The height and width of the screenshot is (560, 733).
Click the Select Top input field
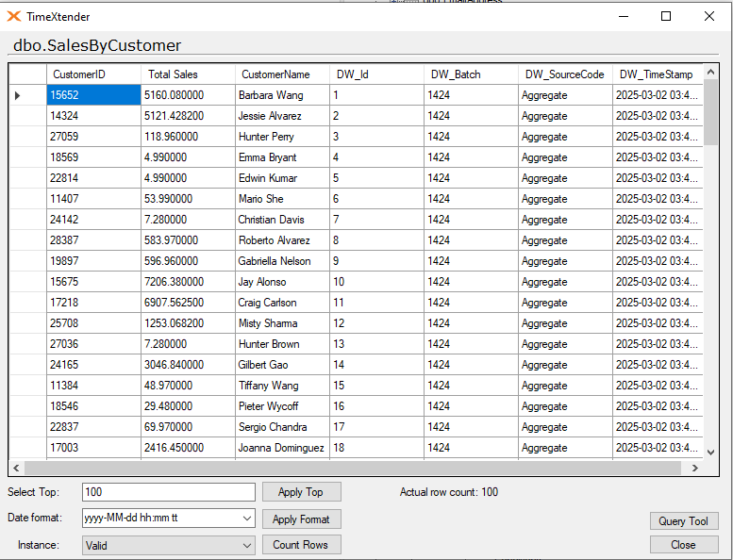point(169,492)
